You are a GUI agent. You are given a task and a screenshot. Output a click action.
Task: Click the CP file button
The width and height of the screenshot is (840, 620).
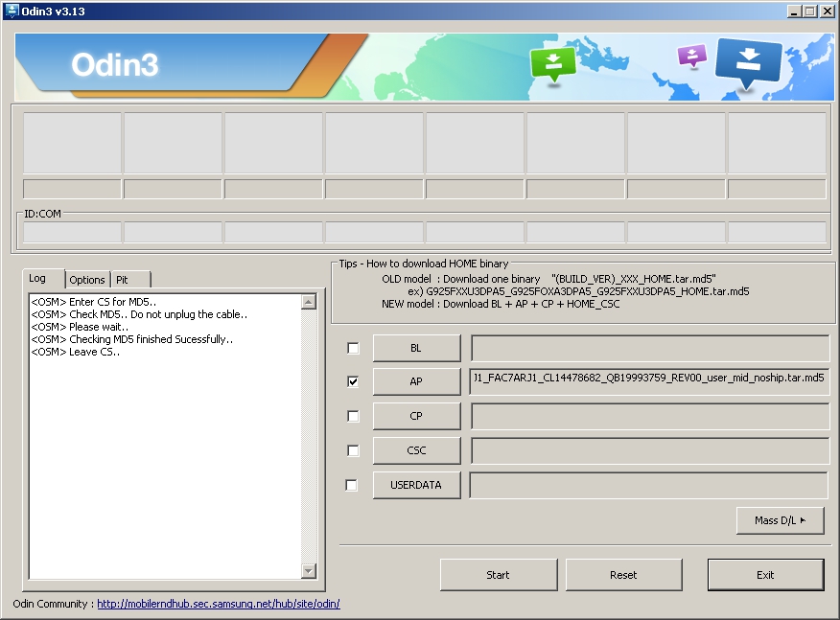point(416,416)
